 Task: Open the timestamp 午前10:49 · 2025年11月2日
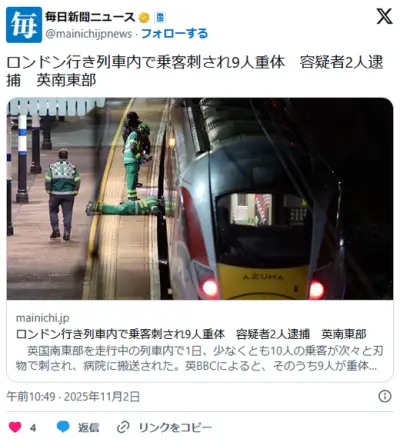pyautogui.click(x=73, y=397)
